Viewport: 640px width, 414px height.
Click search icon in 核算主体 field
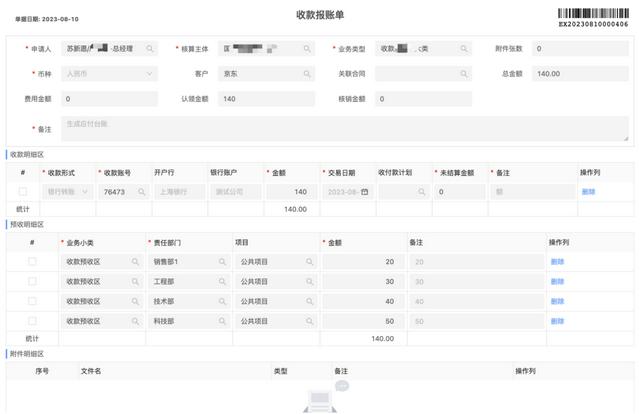(307, 49)
